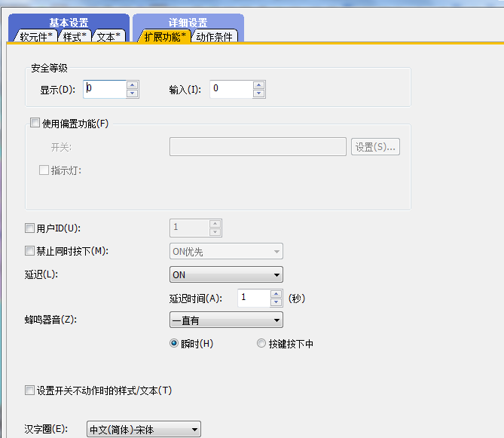Enable the 使用偏置功能(F) checkbox

tap(35, 124)
